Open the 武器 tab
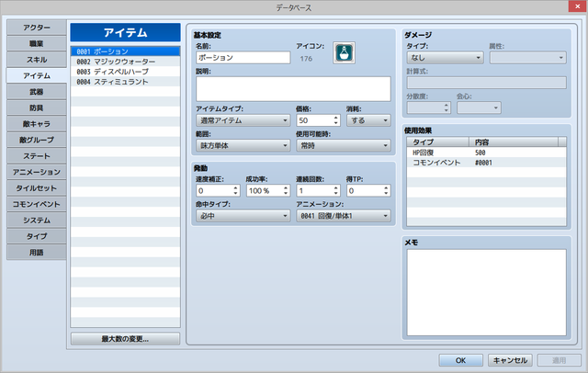Viewport: 588px width, 373px height. point(37,92)
